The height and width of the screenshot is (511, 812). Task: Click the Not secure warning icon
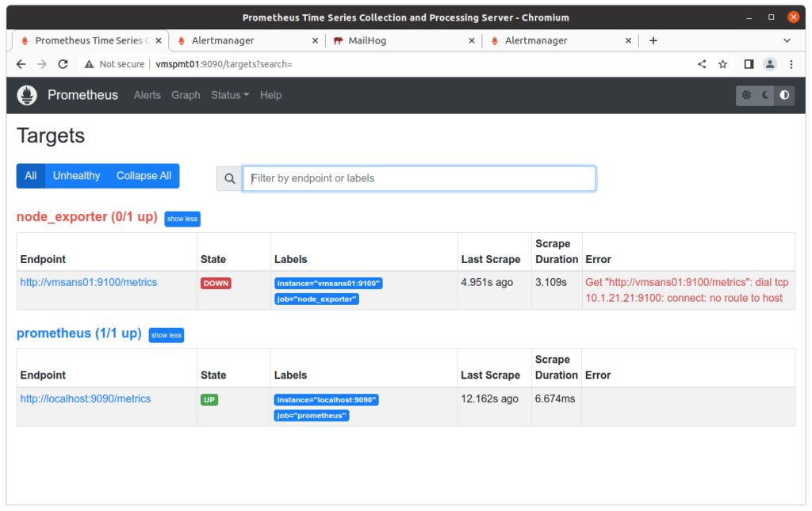pyautogui.click(x=89, y=64)
